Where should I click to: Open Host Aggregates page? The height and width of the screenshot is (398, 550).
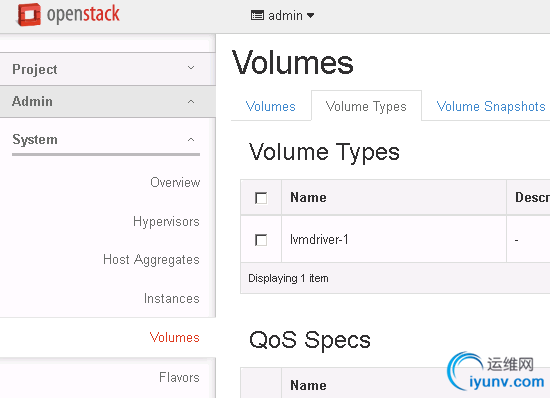tap(151, 260)
